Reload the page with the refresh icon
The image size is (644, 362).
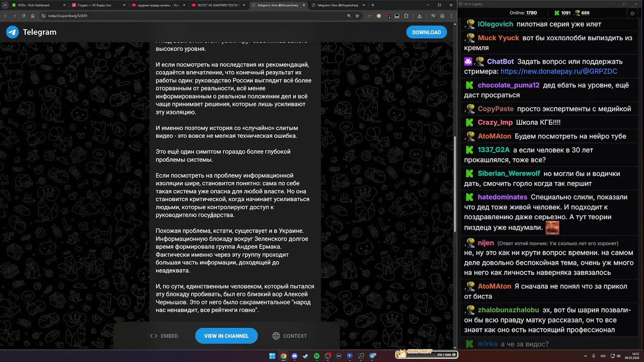24,16
